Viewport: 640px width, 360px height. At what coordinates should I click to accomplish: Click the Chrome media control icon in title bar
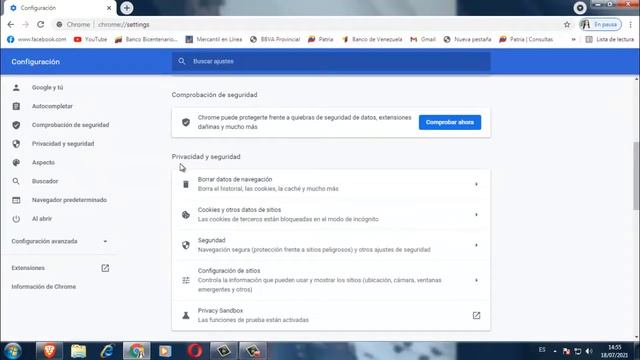coord(580,8)
